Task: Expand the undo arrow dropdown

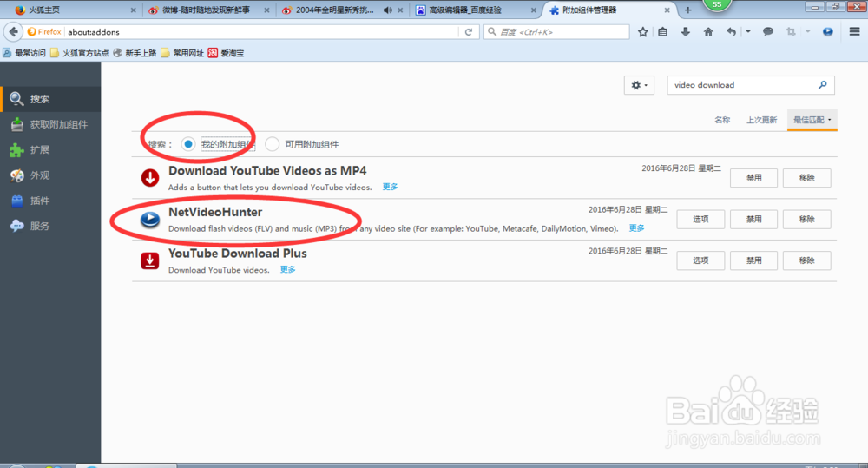Action: coord(748,32)
